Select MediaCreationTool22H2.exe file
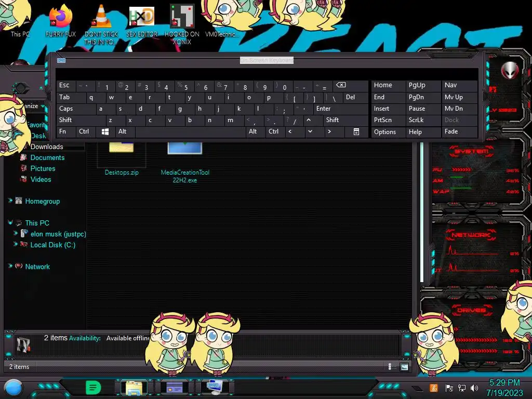The width and height of the screenshot is (532, 399). 185,163
